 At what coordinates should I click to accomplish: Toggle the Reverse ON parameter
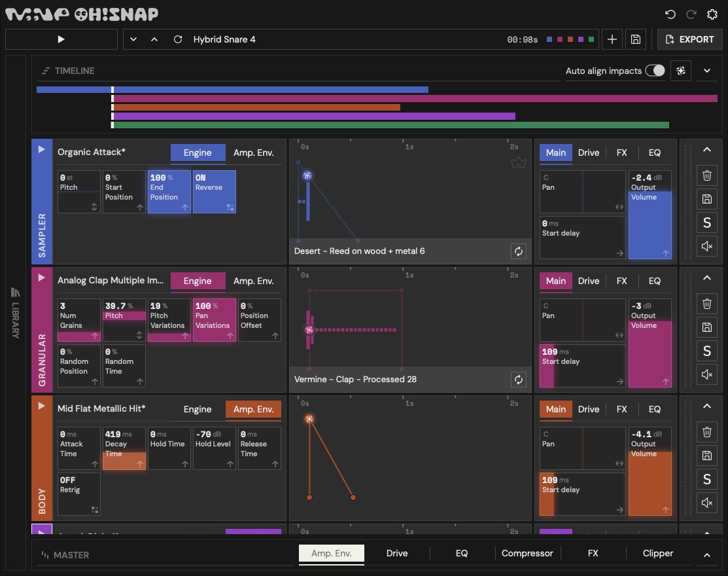(214, 192)
